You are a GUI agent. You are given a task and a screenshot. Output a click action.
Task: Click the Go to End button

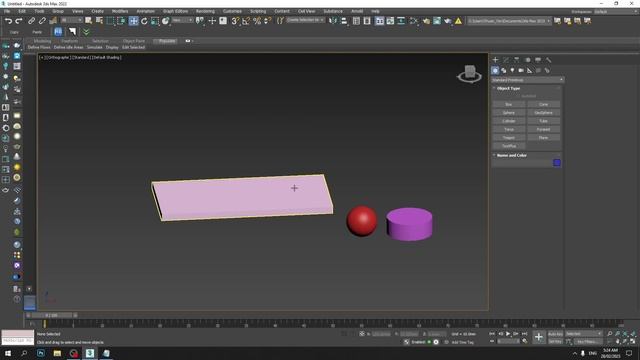[x=524, y=334]
